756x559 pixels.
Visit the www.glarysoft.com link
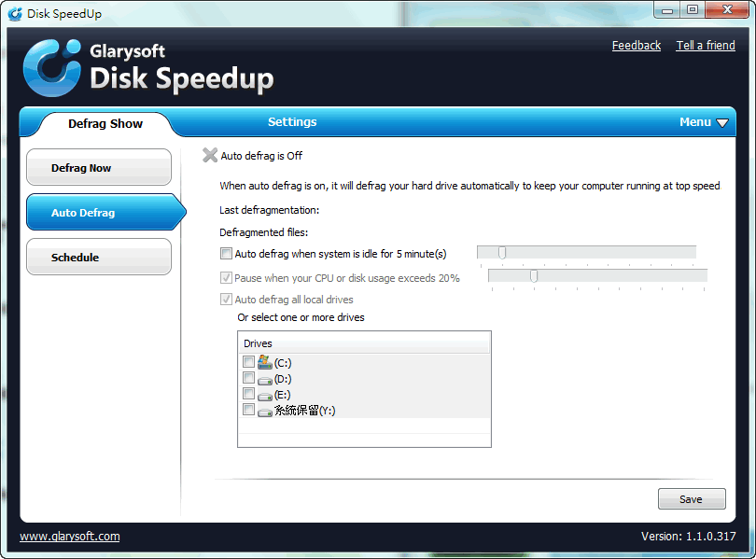(x=70, y=537)
